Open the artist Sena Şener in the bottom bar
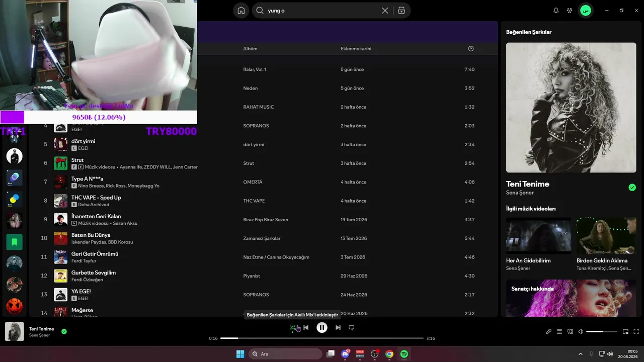Image resolution: width=644 pixels, height=362 pixels. point(40,335)
